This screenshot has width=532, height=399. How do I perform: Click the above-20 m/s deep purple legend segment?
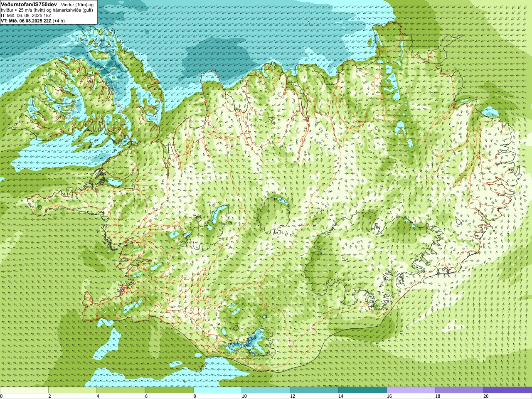(x=507, y=390)
